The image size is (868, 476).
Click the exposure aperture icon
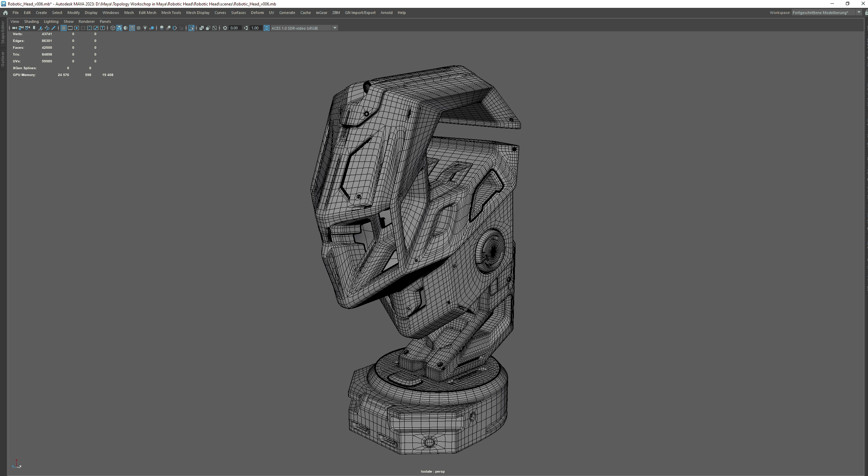[225, 28]
